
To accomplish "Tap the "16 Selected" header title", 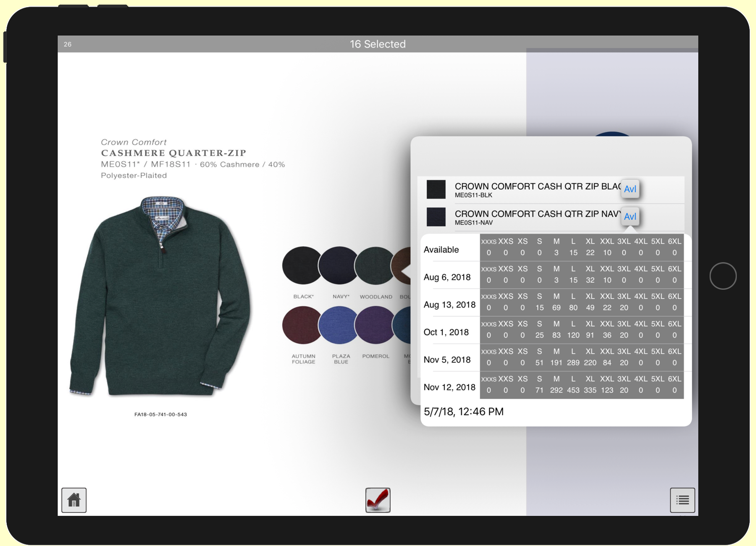I will tap(378, 44).
